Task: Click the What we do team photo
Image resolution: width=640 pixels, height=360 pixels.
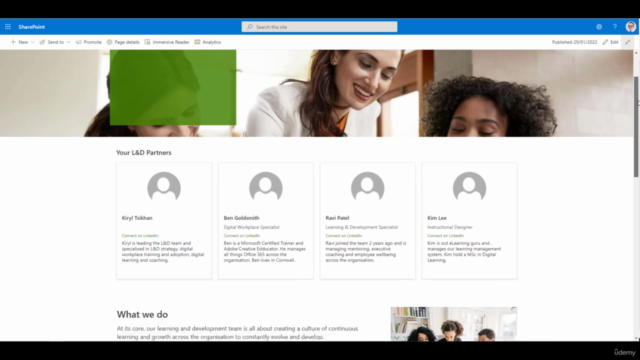Action: [454, 324]
